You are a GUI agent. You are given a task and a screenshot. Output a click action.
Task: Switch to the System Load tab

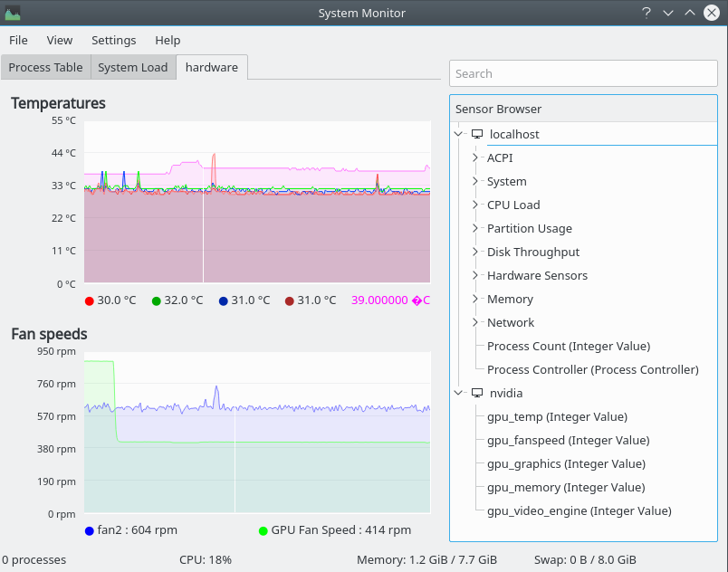pos(133,67)
